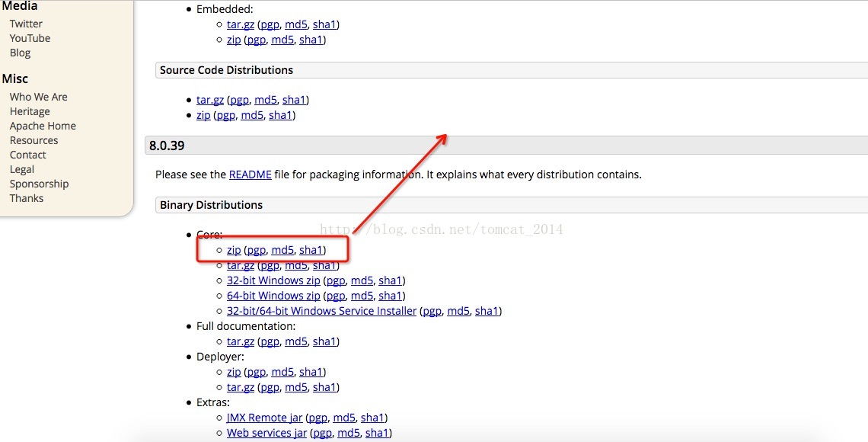Open the Thanks sidebar link

pyautogui.click(x=26, y=198)
